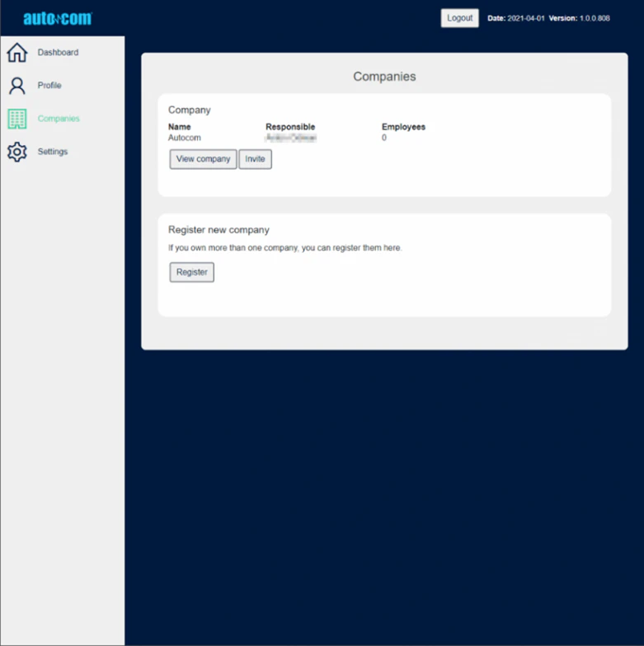The width and height of the screenshot is (644, 646).
Task: Click the Autocom logo
Action: point(58,18)
